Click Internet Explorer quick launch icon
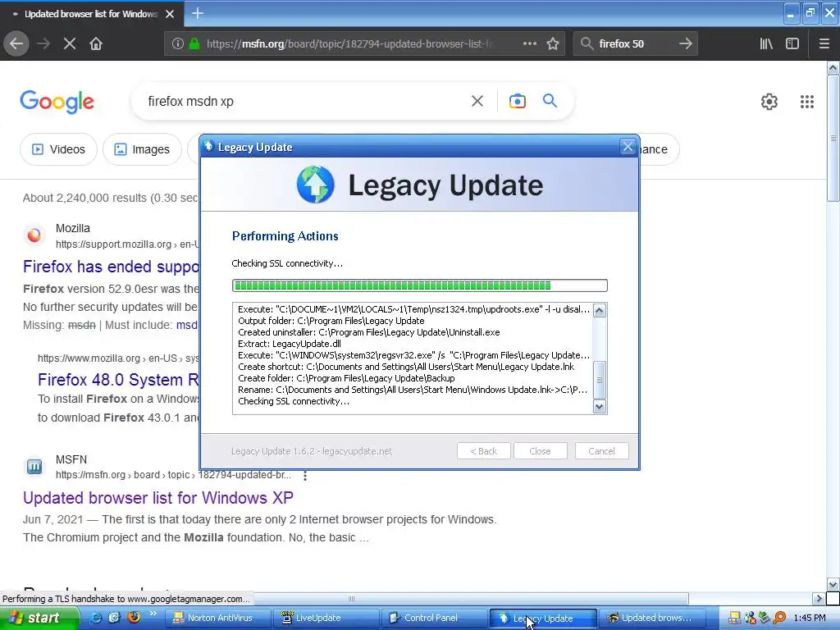Image resolution: width=840 pixels, height=630 pixels. [95, 618]
